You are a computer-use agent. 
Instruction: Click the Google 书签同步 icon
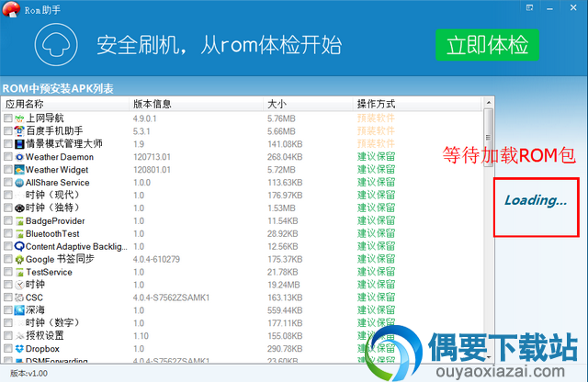click(19, 260)
